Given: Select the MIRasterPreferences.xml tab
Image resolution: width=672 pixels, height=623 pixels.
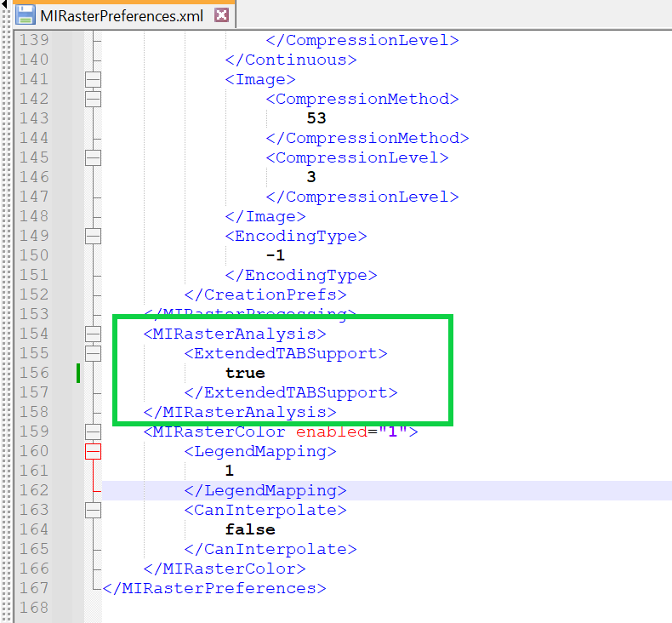Looking at the screenshot, I should coord(122,16).
